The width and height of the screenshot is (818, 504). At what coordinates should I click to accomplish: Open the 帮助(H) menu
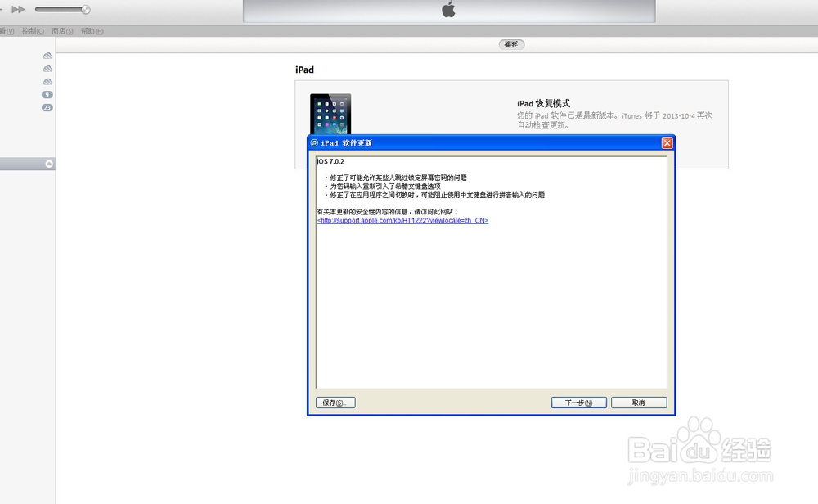[92, 31]
